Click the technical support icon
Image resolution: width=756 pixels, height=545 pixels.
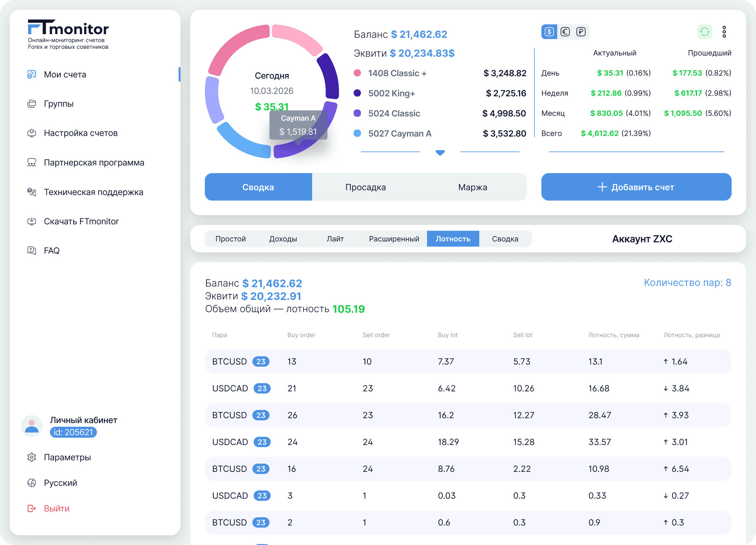[x=32, y=192]
